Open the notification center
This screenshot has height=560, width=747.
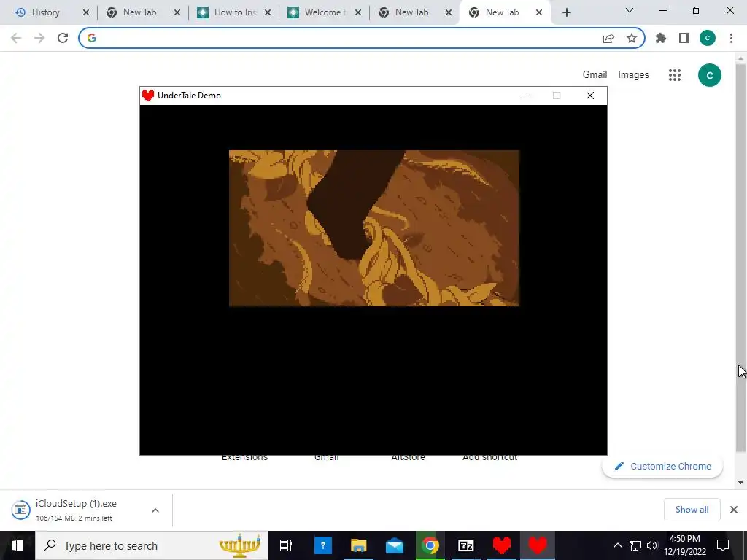click(x=723, y=545)
